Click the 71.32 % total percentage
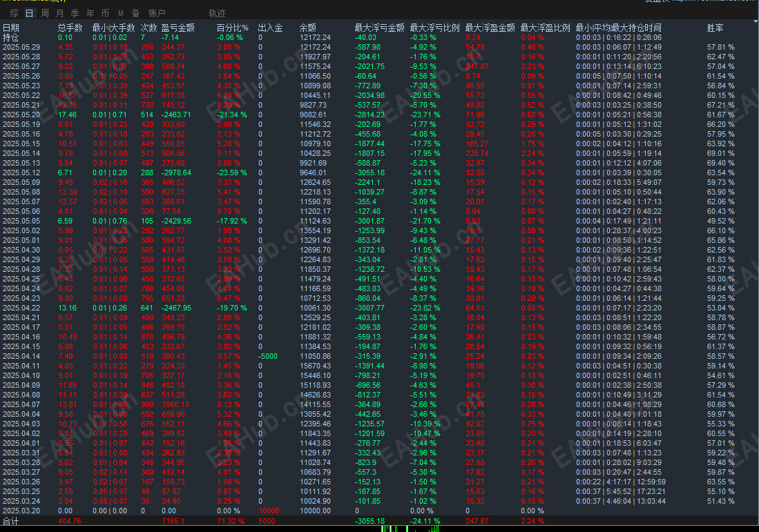Screen dimensions: 759x532 [x=231, y=522]
